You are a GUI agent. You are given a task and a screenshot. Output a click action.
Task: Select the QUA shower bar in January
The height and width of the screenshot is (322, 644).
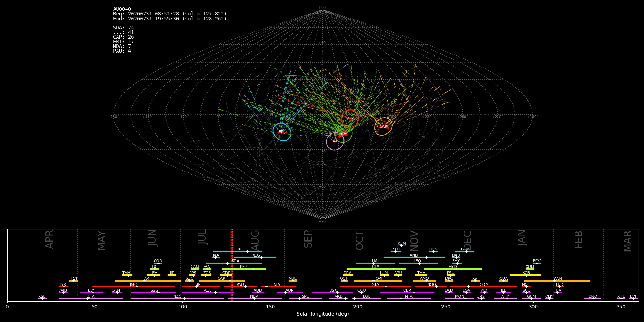pos(503,281)
